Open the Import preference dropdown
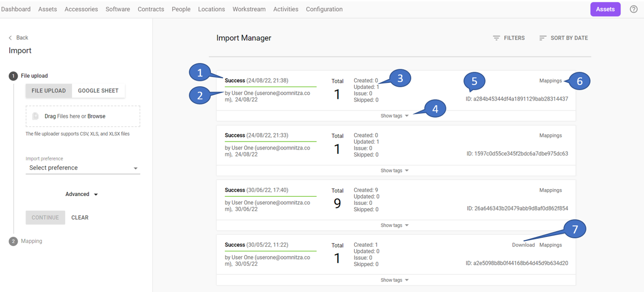Screen dimensions: 644x292 pyautogui.click(x=83, y=168)
